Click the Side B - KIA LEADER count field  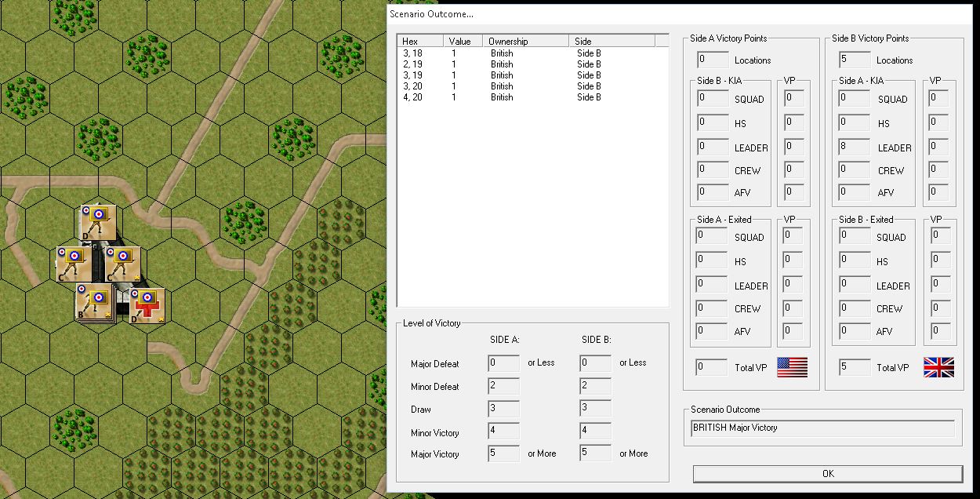(x=713, y=147)
